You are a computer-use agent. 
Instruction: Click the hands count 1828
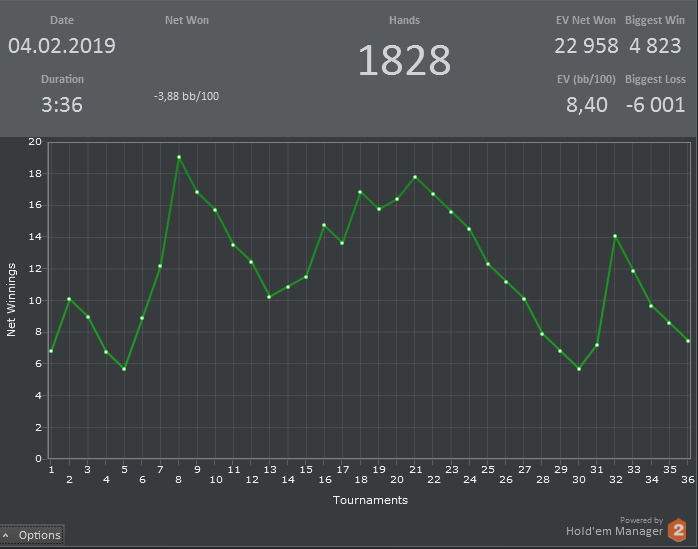coord(404,60)
